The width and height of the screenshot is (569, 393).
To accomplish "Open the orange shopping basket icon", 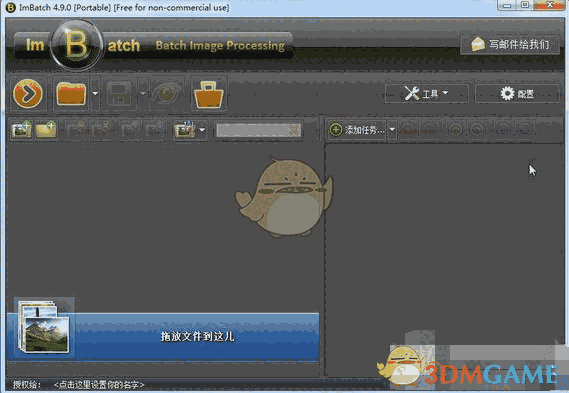I will (x=208, y=94).
